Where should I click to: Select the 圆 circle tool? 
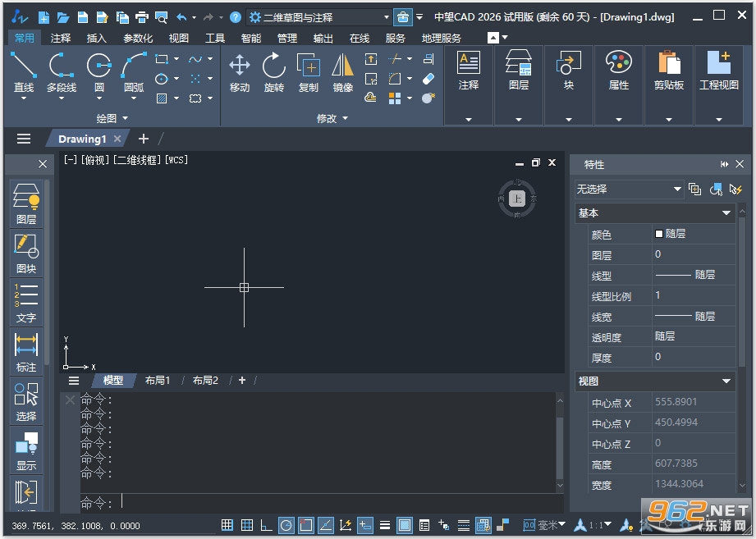[99, 72]
